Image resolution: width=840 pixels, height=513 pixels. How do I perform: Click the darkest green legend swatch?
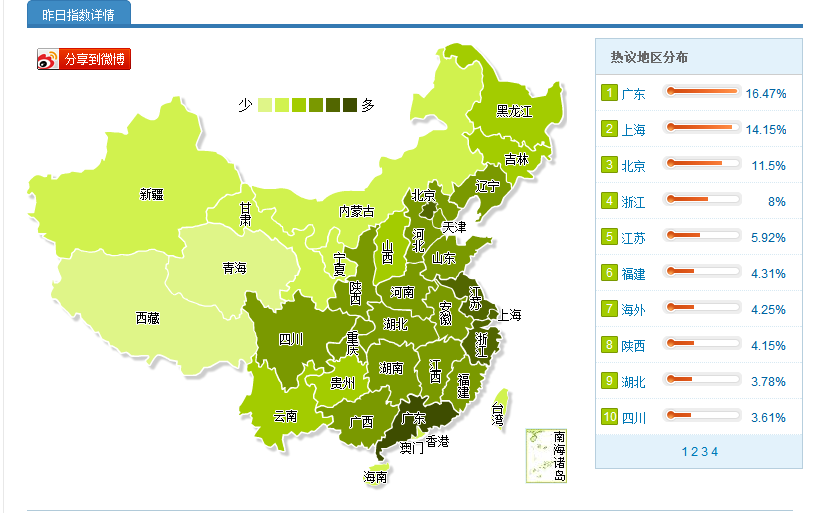pyautogui.click(x=349, y=105)
